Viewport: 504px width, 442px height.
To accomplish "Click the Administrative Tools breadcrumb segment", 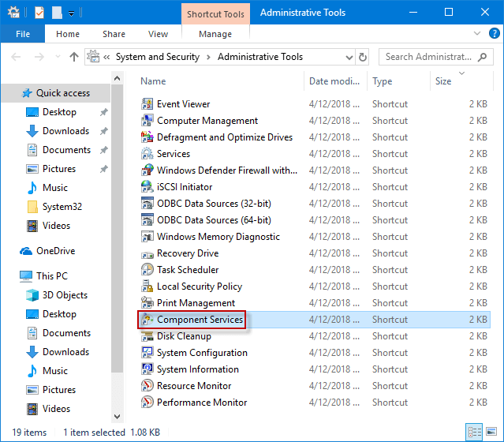I will [260, 57].
